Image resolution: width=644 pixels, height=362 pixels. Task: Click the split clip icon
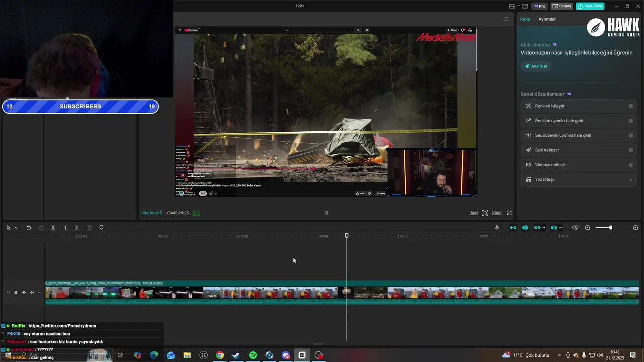coord(53,228)
